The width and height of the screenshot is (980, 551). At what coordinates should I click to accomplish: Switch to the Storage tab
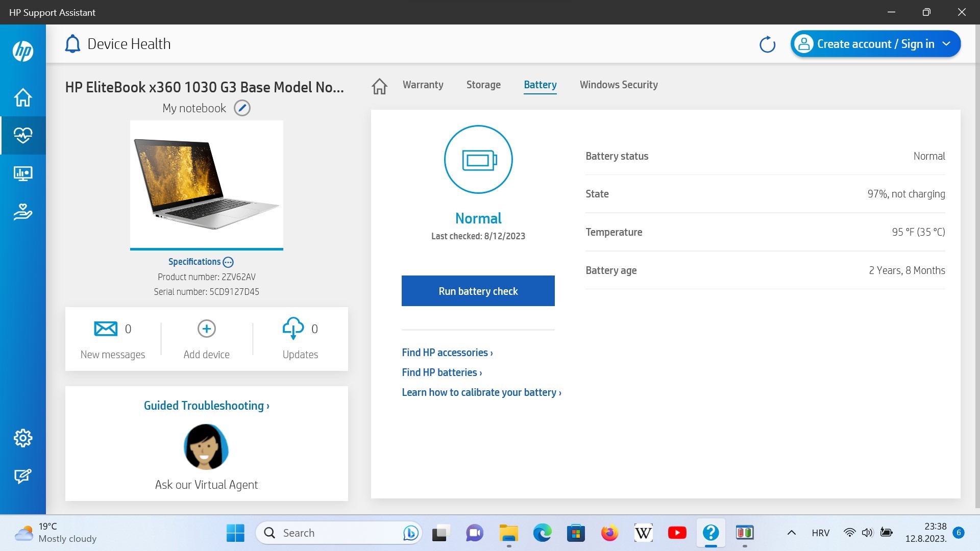(483, 85)
